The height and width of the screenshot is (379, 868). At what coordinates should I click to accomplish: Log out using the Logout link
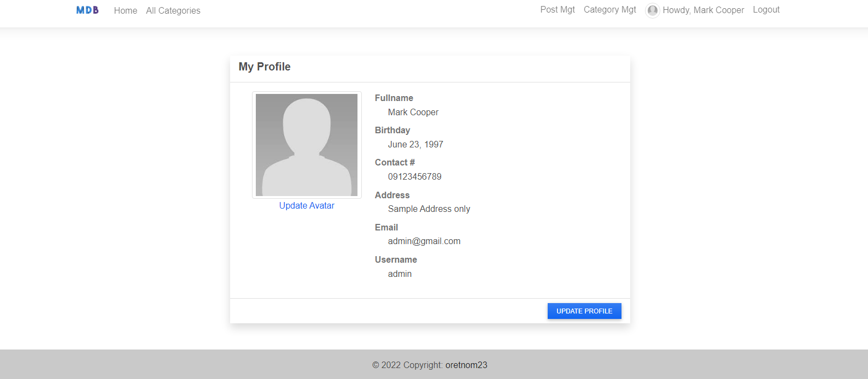(x=766, y=10)
